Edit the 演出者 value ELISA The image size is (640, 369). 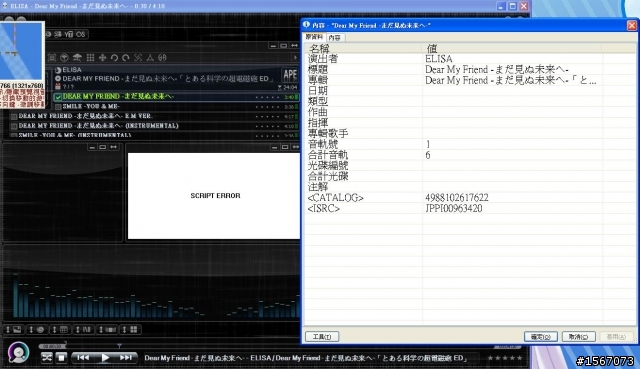(x=439, y=59)
